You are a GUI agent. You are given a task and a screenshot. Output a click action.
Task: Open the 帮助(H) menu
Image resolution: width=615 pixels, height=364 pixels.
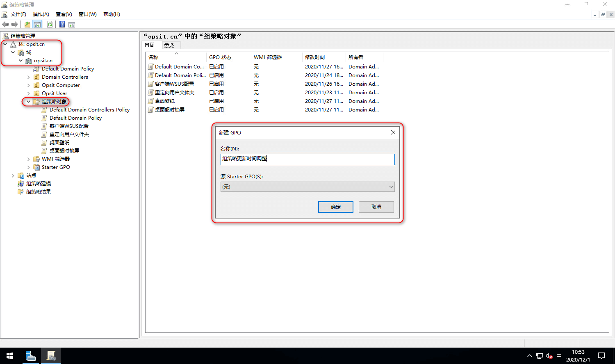[112, 14]
